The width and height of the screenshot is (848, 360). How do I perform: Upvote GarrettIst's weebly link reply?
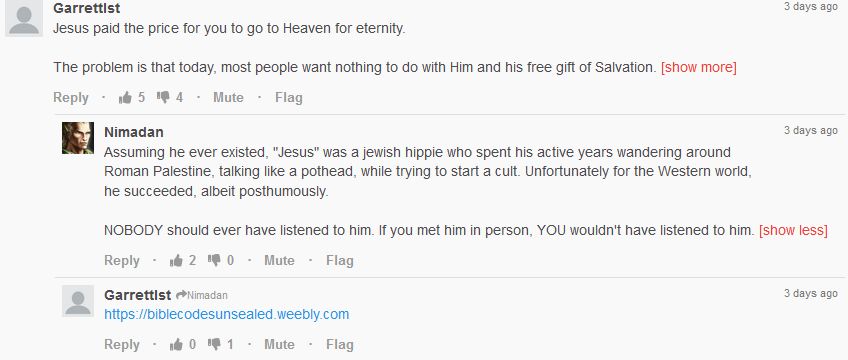(x=176, y=344)
